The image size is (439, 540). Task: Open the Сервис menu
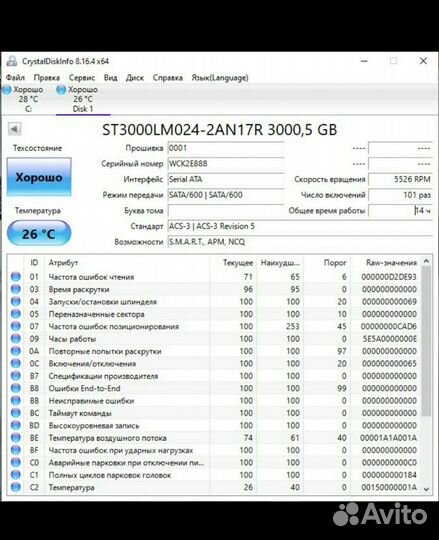[x=82, y=78]
